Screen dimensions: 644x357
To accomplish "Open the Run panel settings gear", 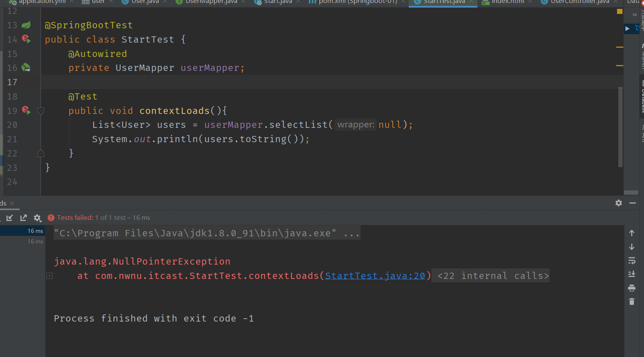I will (x=619, y=203).
